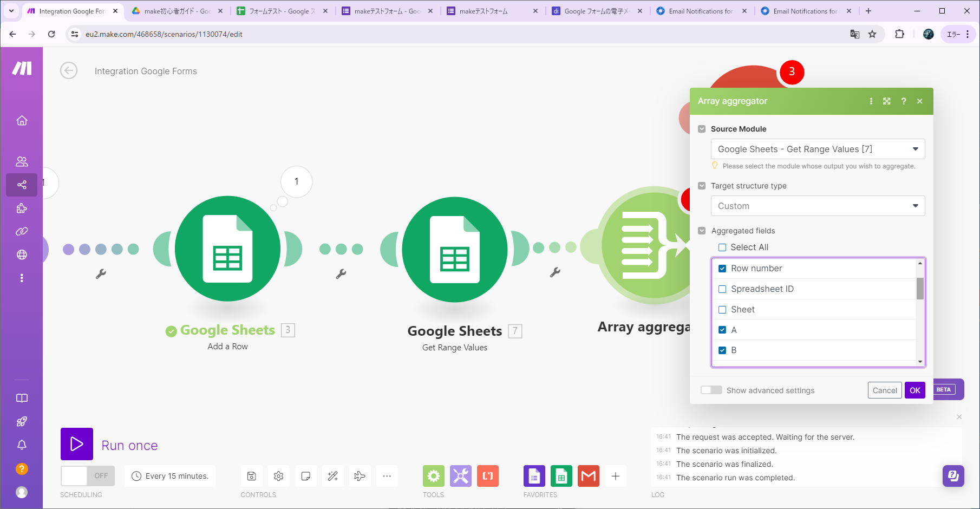Open the purple Tools wrench icon

tap(461, 476)
